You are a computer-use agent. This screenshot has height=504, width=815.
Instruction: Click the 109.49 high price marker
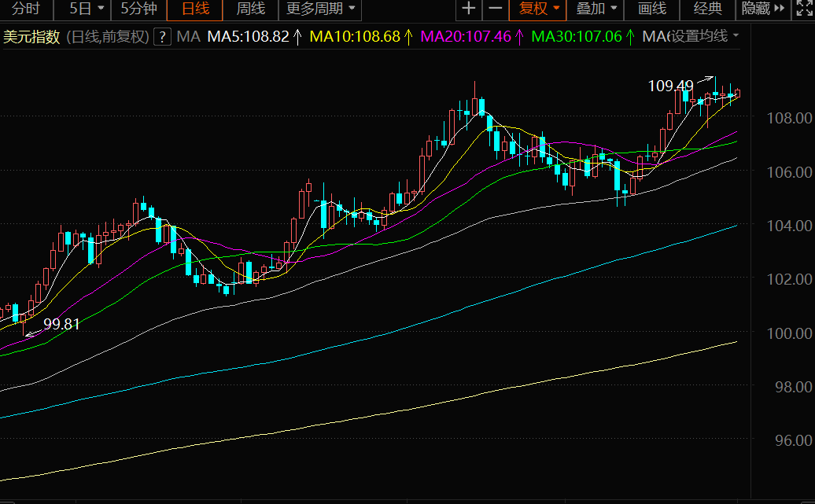click(x=670, y=86)
